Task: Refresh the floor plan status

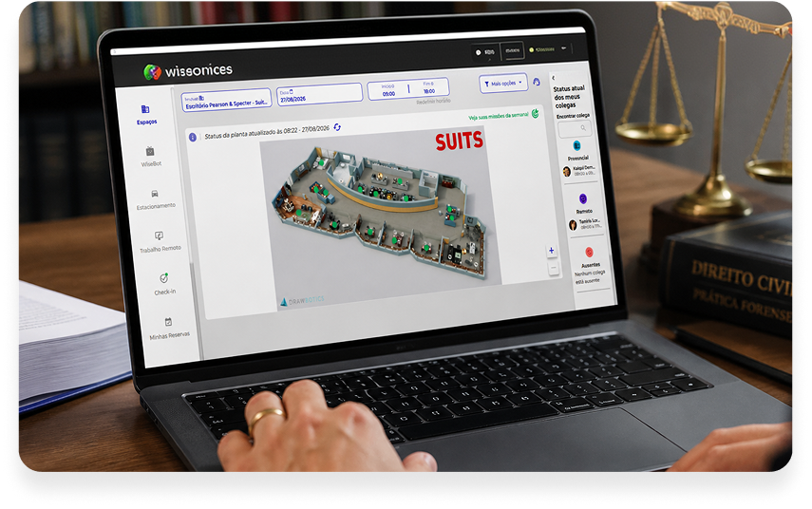Action: tap(337, 127)
